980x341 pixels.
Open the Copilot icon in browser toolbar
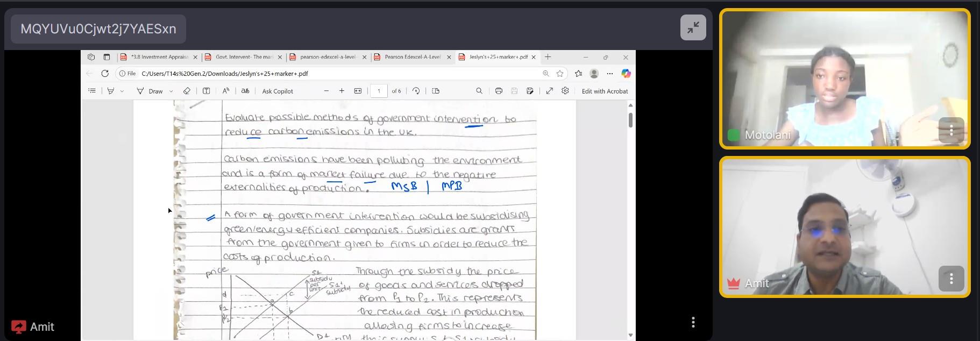click(x=626, y=74)
